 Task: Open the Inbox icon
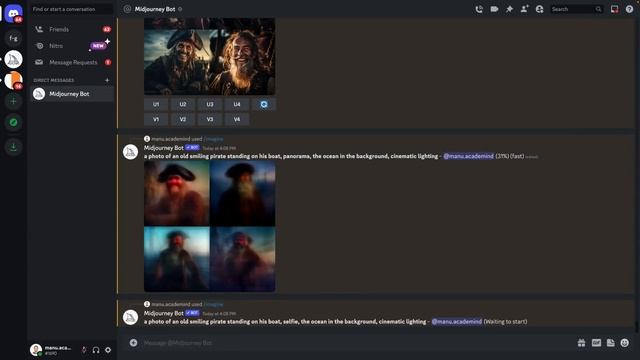pyautogui.click(x=614, y=9)
